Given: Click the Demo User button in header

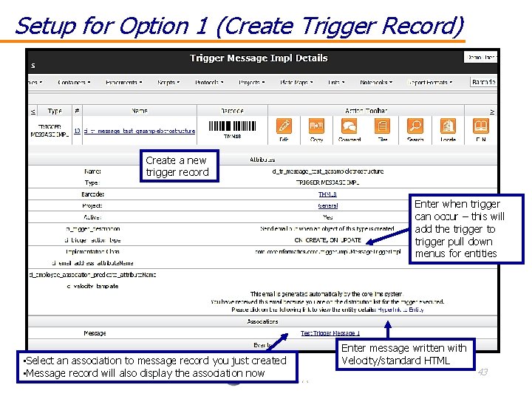Looking at the screenshot, I should [480, 58].
